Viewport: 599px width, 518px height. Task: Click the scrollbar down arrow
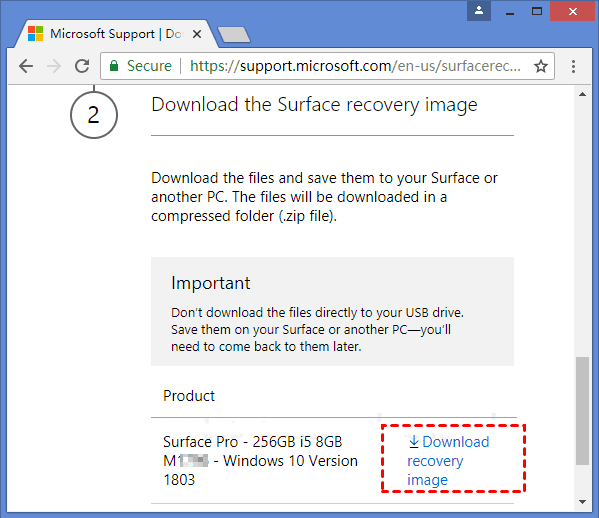coord(582,502)
